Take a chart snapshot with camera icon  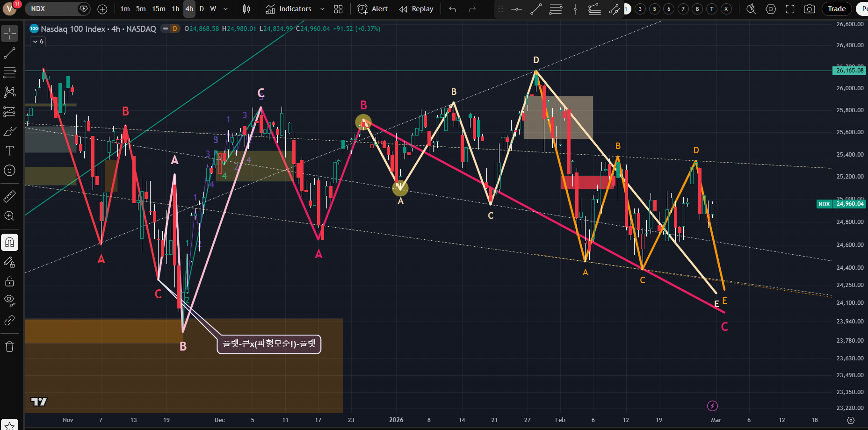809,9
